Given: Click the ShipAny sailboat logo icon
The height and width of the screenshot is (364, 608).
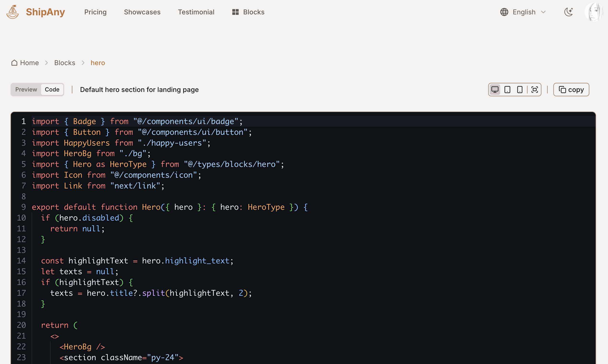Looking at the screenshot, I should click(12, 12).
